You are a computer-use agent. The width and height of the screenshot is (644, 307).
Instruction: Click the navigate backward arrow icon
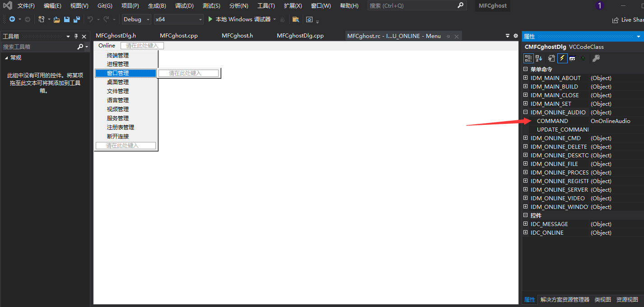[12, 19]
